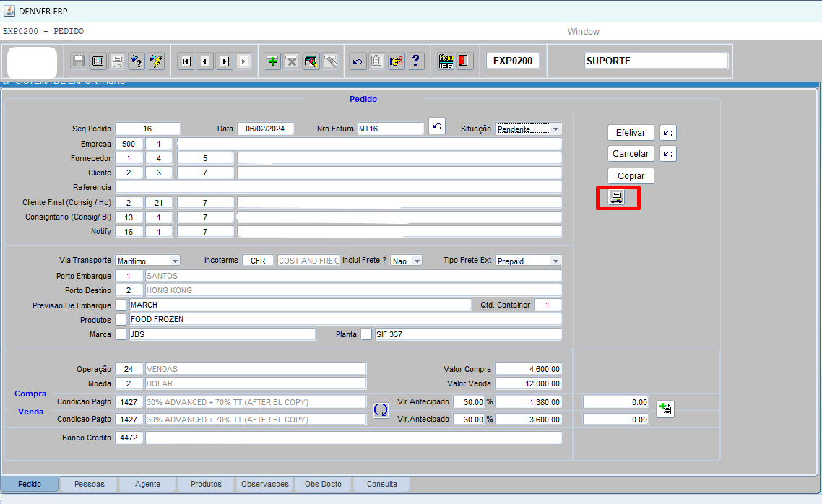Open the Window menu

click(x=584, y=32)
